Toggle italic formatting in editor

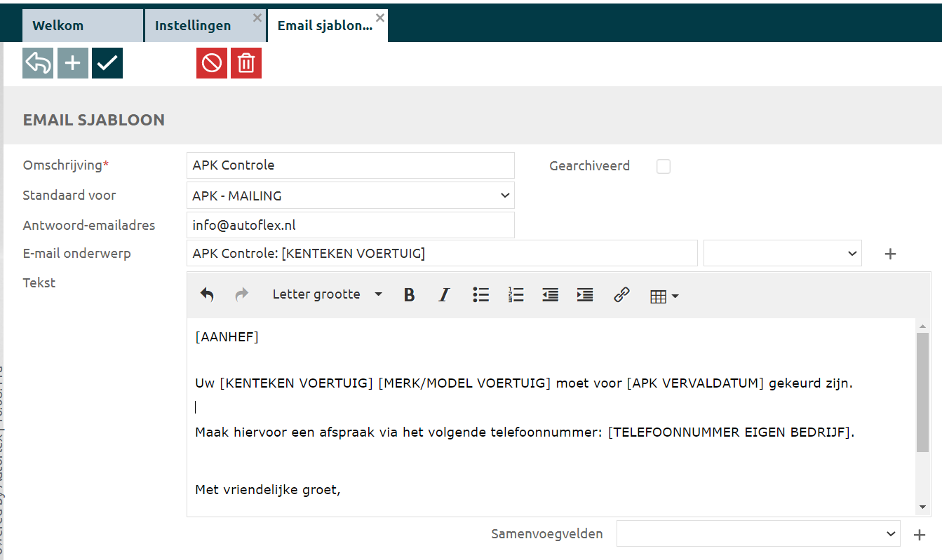pos(444,295)
